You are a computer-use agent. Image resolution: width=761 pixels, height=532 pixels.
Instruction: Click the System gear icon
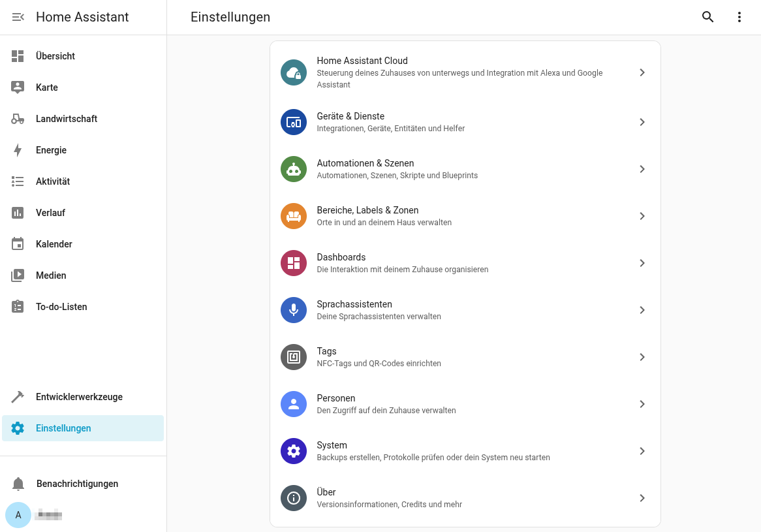coord(294,451)
